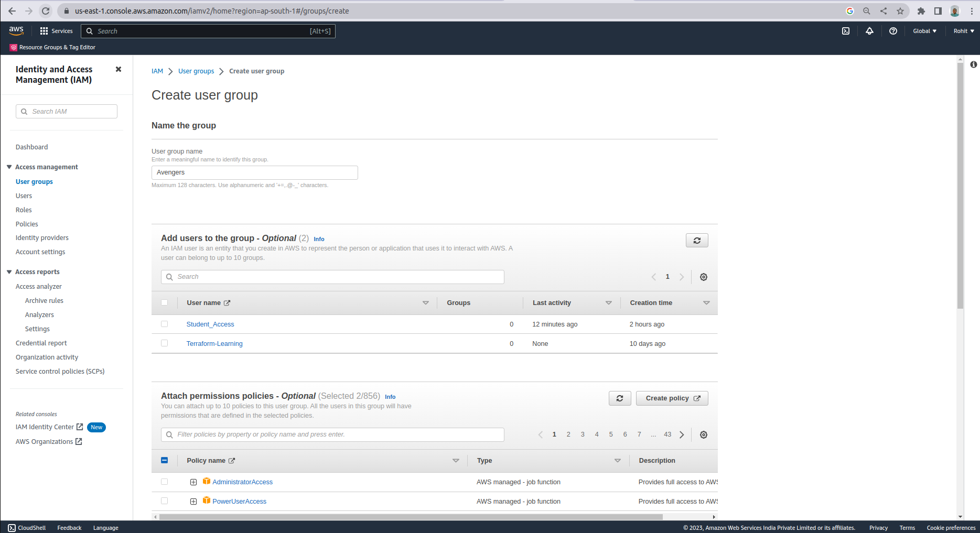Open Identity providers in the sidebar
The width and height of the screenshot is (980, 533).
click(x=42, y=238)
